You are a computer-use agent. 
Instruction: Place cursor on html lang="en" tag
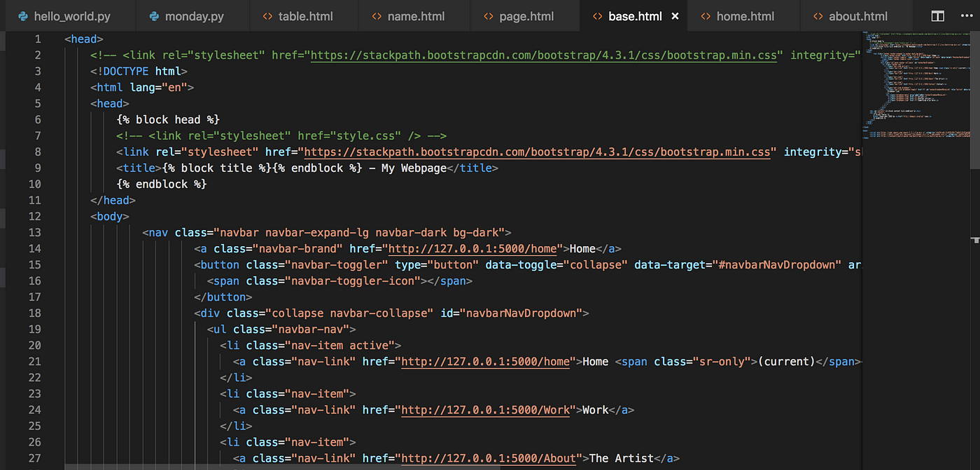[x=142, y=87]
